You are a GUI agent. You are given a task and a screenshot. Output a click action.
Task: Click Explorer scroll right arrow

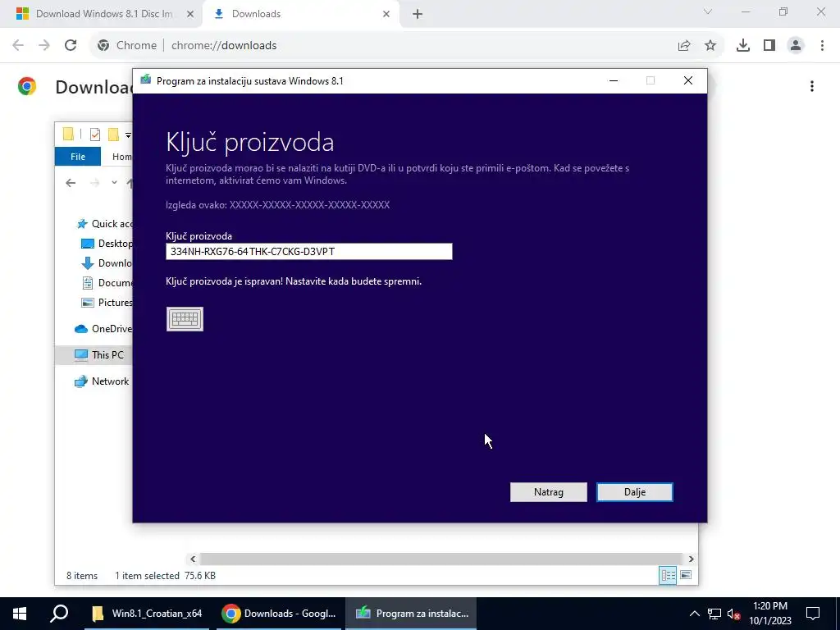691,559
